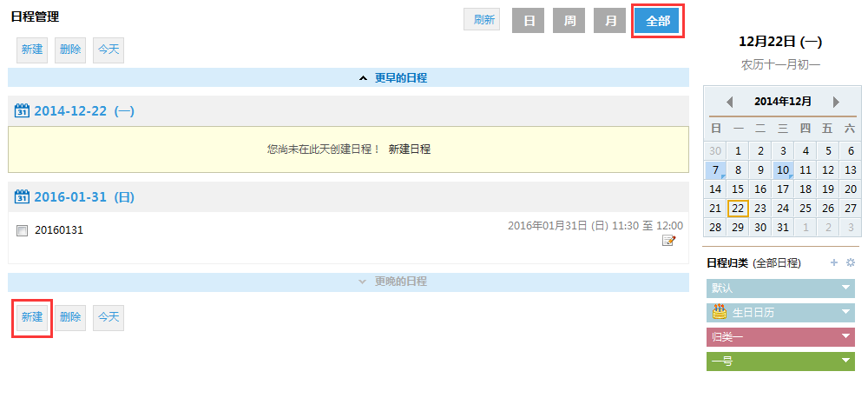868x418 pixels.
Task: Open dropdown arrow on 一号 category
Action: click(x=845, y=362)
